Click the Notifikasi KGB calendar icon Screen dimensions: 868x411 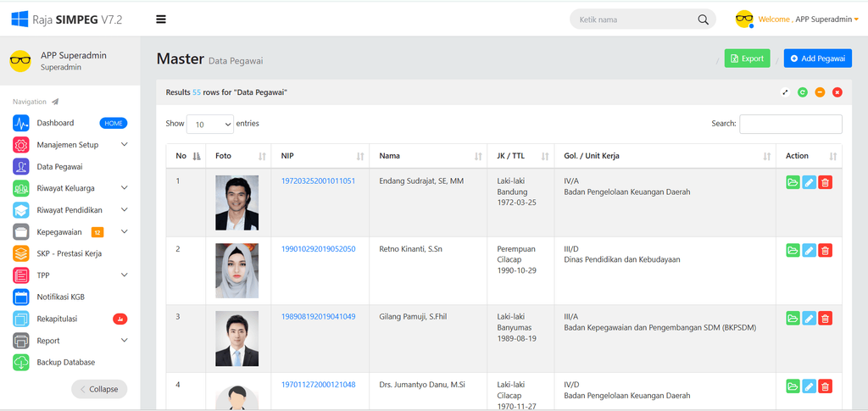coord(21,297)
